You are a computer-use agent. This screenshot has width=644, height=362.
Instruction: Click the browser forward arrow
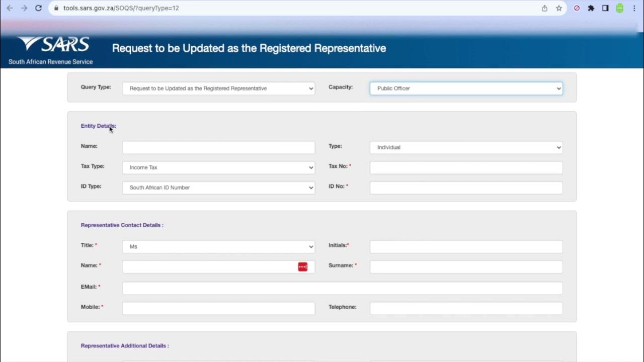(x=24, y=8)
